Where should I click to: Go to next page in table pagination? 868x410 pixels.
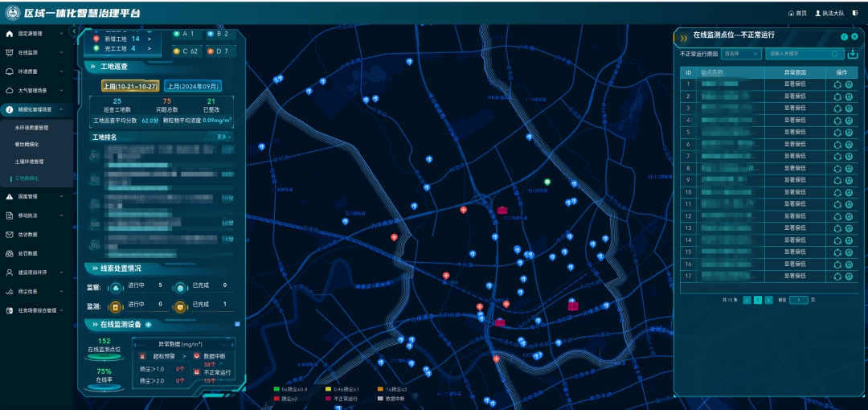click(x=769, y=300)
